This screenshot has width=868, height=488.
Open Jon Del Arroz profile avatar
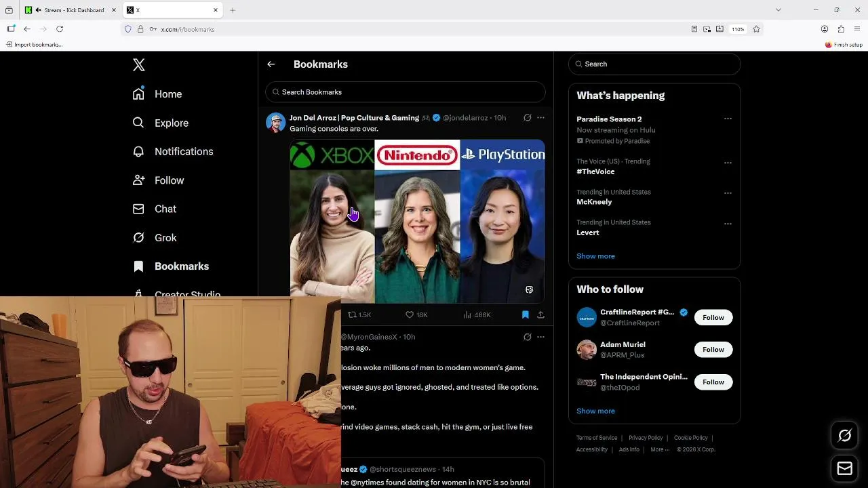[275, 123]
